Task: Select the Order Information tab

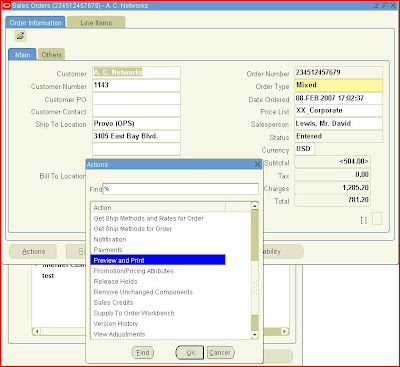Action: pos(35,23)
